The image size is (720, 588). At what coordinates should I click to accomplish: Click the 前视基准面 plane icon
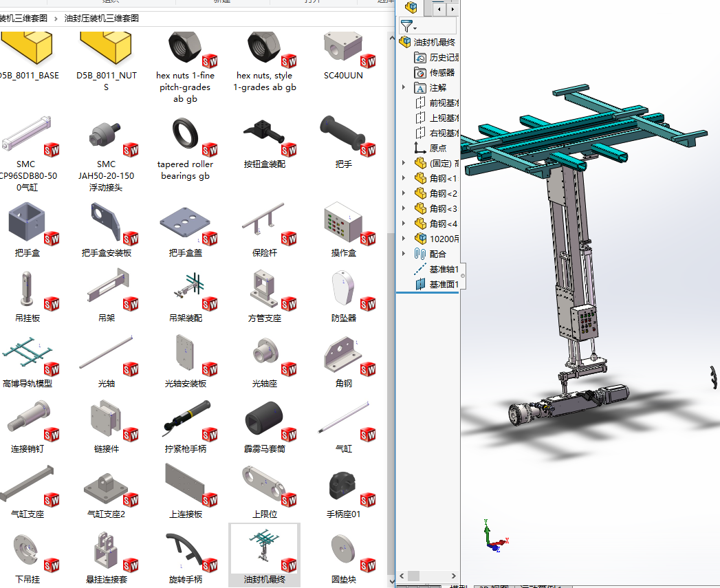coord(420,102)
